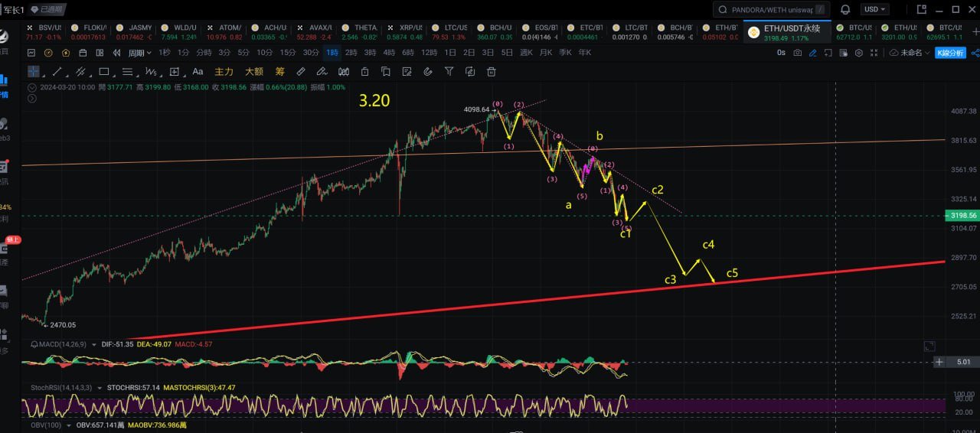Click the 主力 indicator button
The image size is (980, 433).
point(224,71)
